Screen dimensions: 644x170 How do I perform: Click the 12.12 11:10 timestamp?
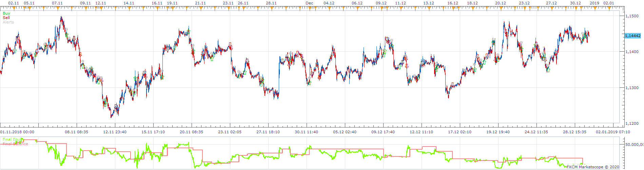pyautogui.click(x=422, y=132)
